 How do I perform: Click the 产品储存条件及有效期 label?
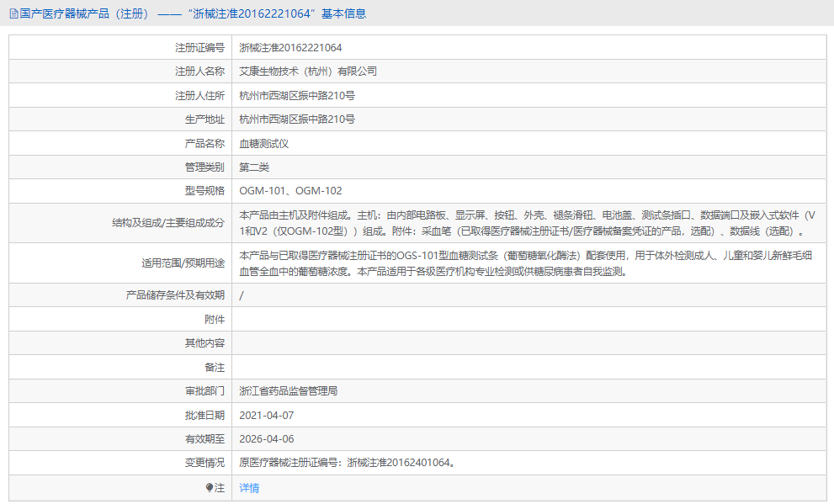click(175, 295)
